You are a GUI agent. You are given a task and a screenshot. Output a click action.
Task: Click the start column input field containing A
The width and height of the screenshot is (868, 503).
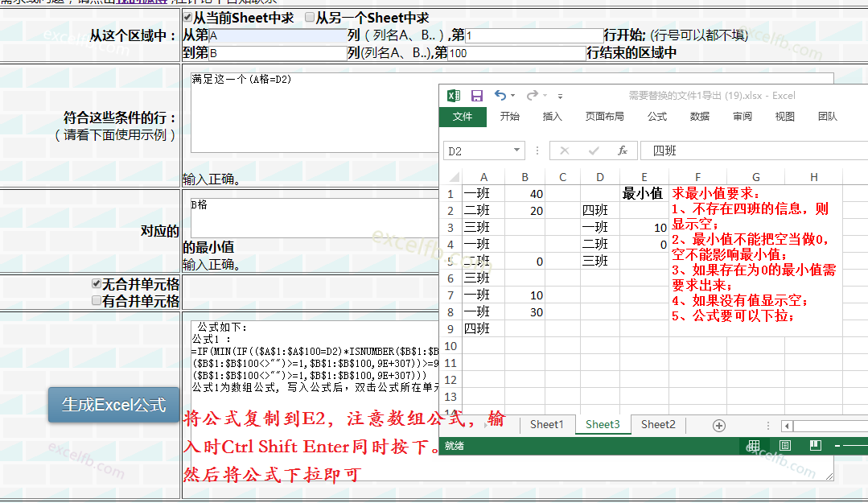pos(278,35)
